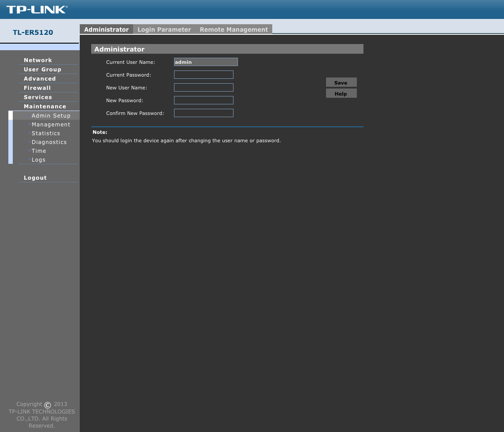Open the Services menu section
Screen dimensions: 504x432
pyautogui.click(x=37, y=97)
